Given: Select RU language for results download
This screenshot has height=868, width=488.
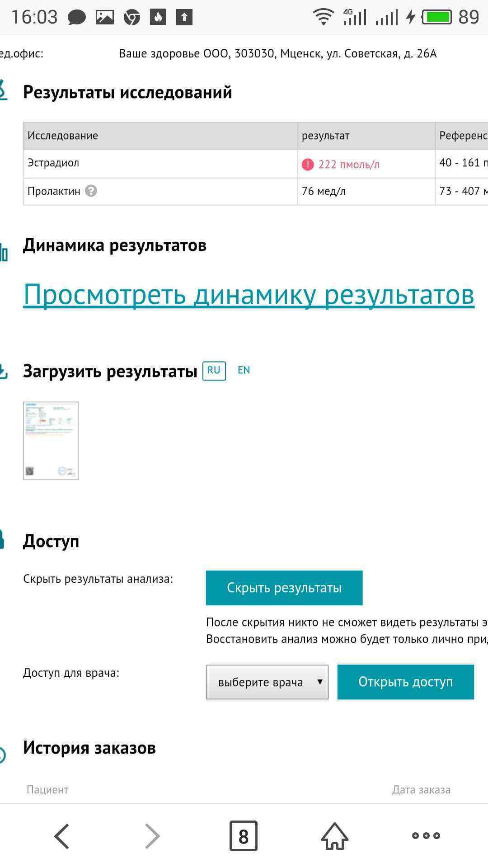Looking at the screenshot, I should coord(214,371).
